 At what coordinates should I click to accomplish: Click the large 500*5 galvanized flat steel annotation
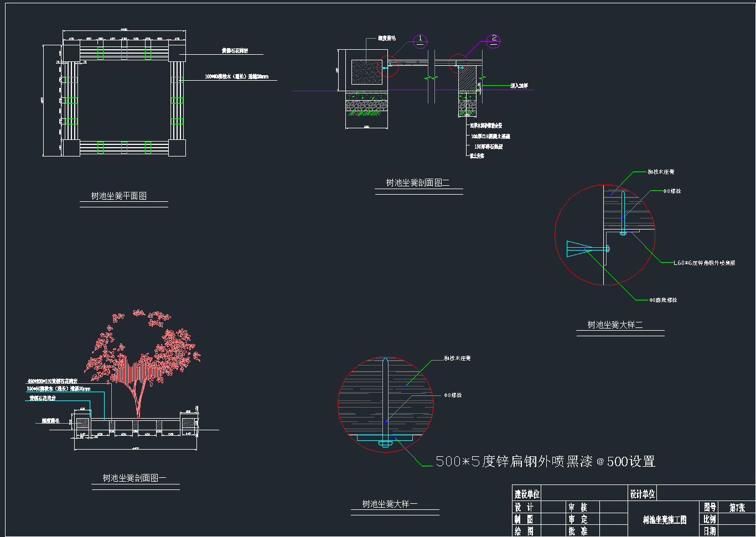point(545,461)
